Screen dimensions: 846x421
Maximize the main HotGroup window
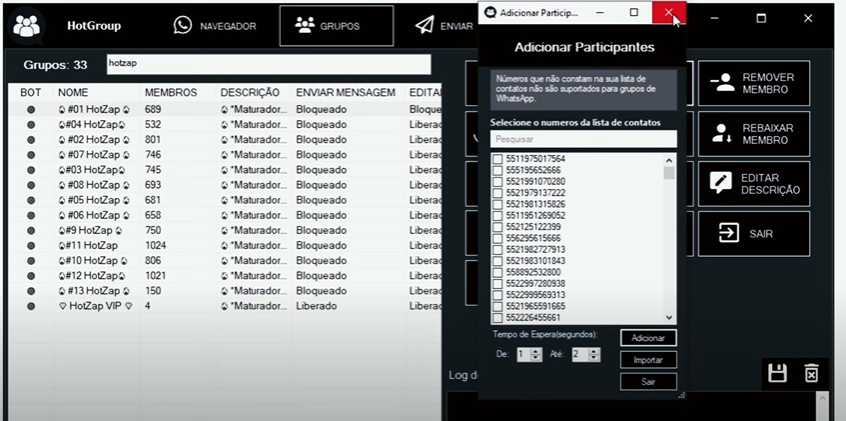(x=761, y=18)
